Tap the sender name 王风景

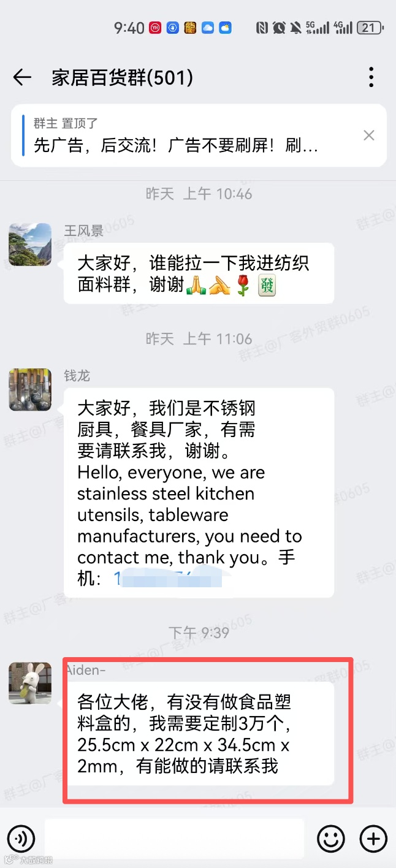[x=84, y=230]
